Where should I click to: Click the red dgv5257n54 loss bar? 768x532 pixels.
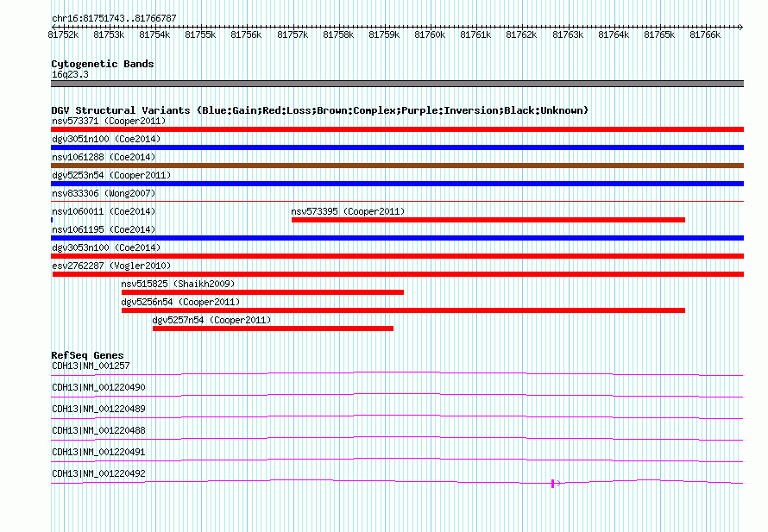coord(273,329)
